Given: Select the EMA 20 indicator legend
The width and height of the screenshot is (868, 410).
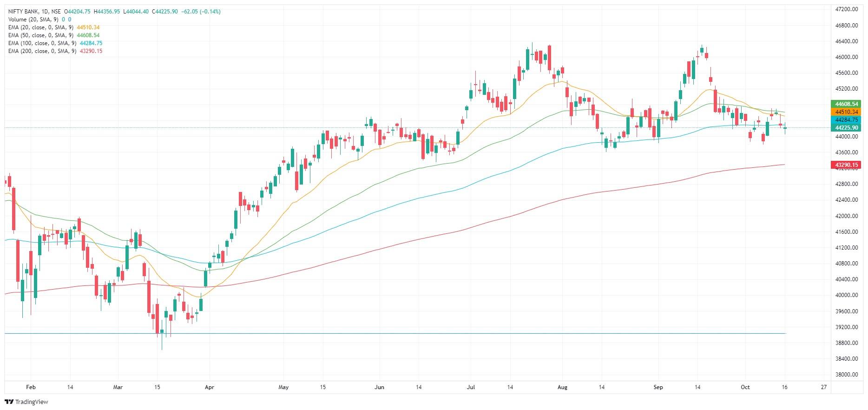Looking at the screenshot, I should pyautogui.click(x=41, y=27).
